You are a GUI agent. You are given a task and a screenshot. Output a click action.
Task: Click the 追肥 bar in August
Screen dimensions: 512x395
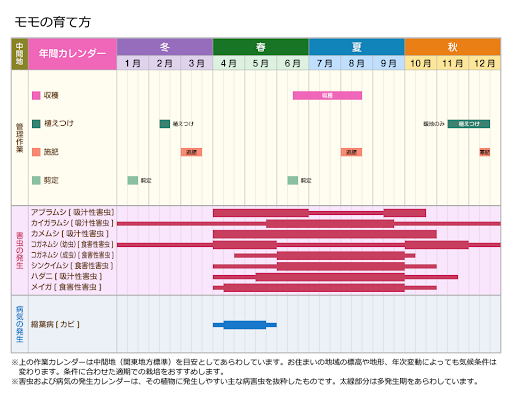[x=351, y=152]
